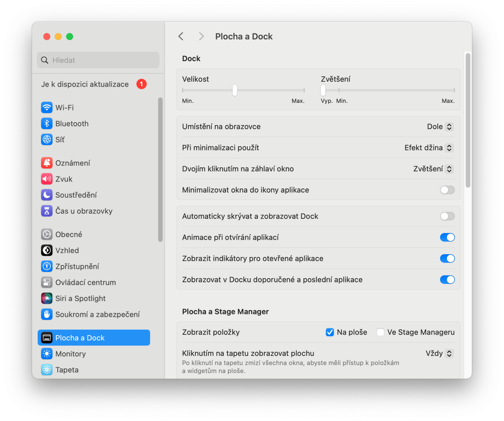
Task: Open Siri a Spotlight icon
Action: pyautogui.click(x=47, y=298)
